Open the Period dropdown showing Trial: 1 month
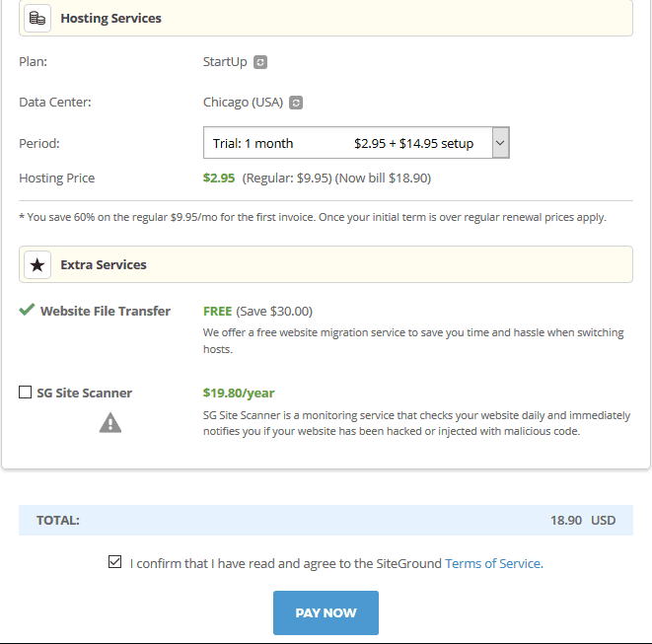The width and height of the screenshot is (652, 644). 346,143
